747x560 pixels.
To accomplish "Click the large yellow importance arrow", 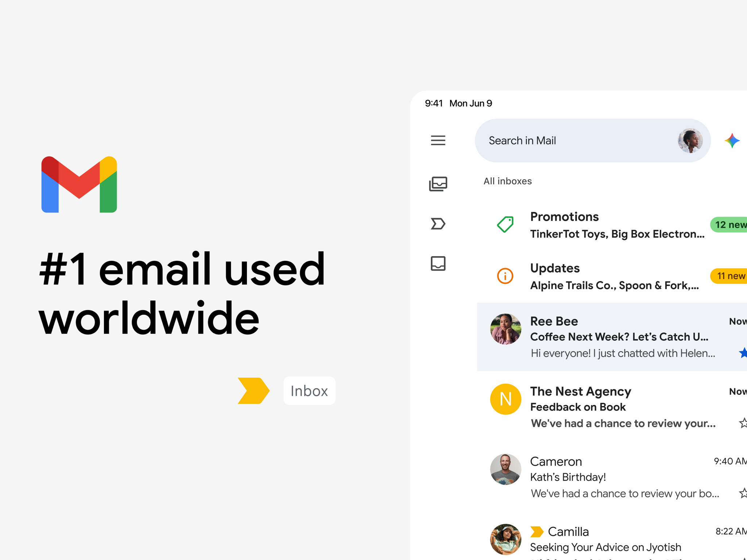I will [x=253, y=391].
